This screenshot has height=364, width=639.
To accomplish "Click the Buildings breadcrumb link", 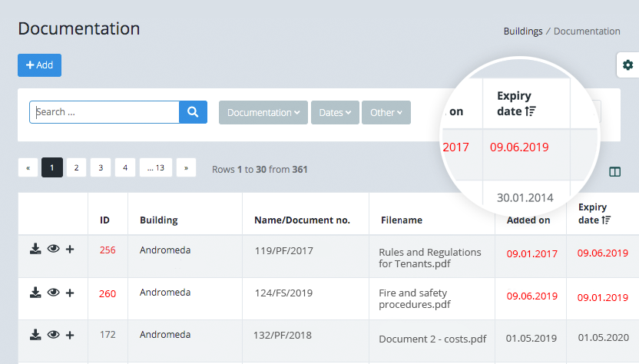I will tap(523, 31).
